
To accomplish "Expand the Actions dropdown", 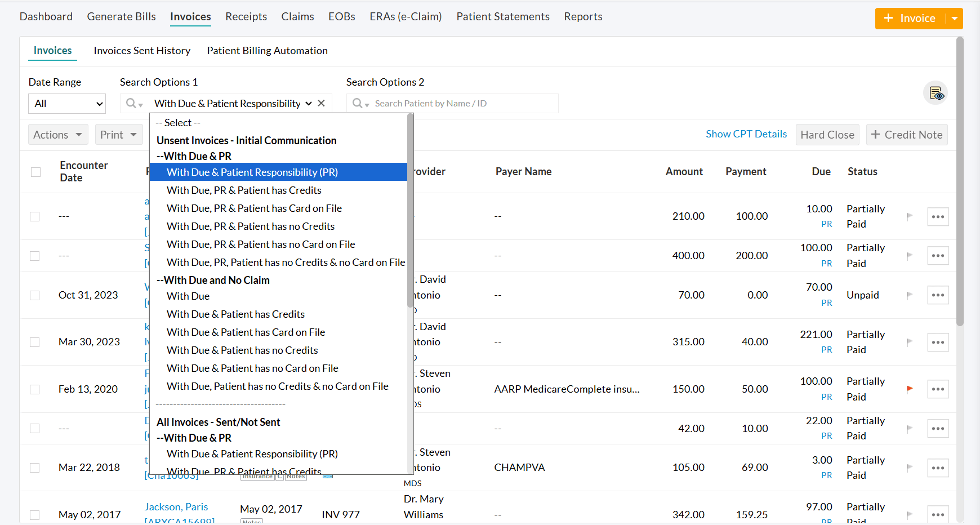I will click(x=57, y=134).
